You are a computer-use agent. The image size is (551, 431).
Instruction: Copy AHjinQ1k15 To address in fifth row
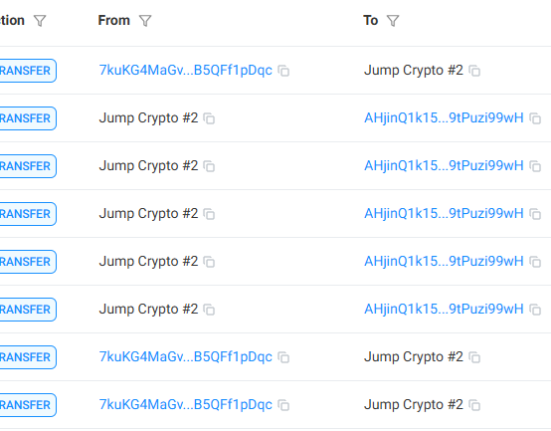click(535, 262)
